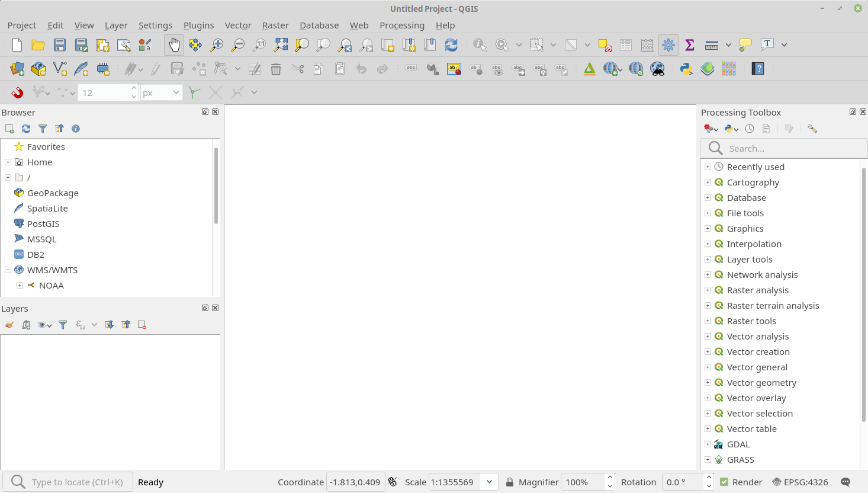
Task: Click the Toolbox History clock icon
Action: tap(750, 129)
